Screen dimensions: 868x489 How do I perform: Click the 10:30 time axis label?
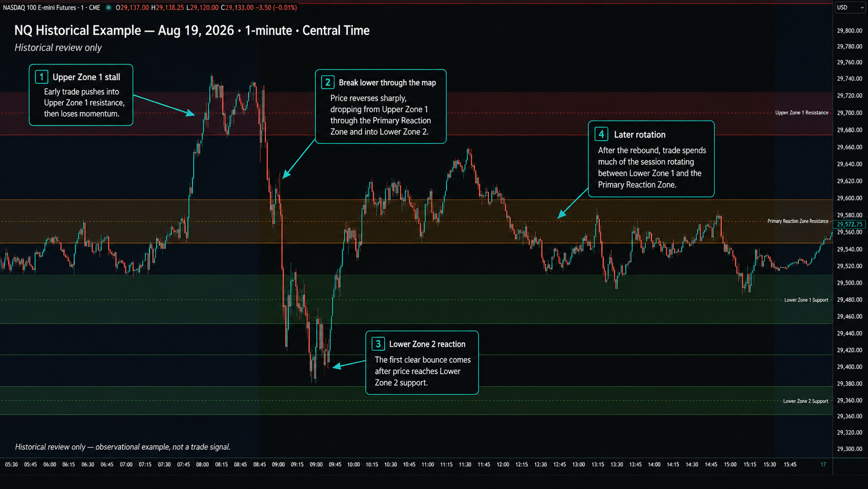tap(390, 465)
